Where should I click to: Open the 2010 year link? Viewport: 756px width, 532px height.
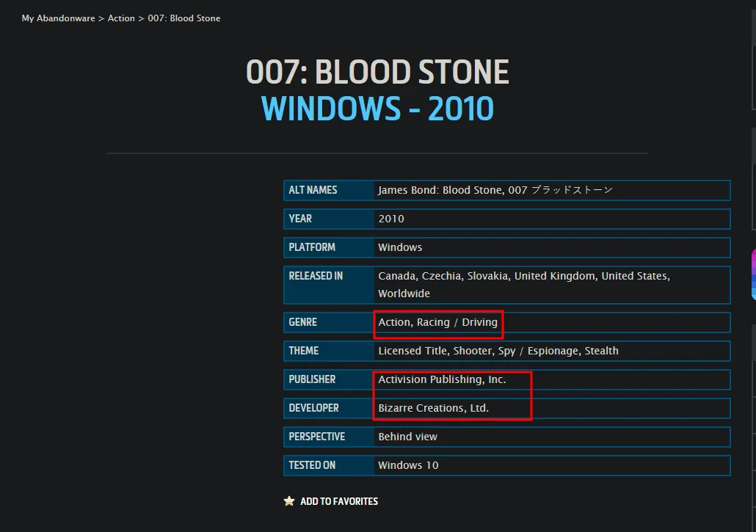pos(391,219)
